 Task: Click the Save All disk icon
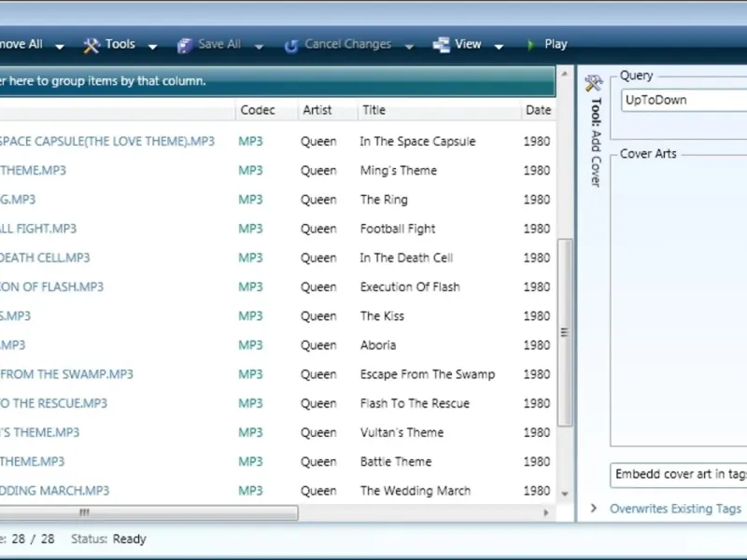click(184, 46)
